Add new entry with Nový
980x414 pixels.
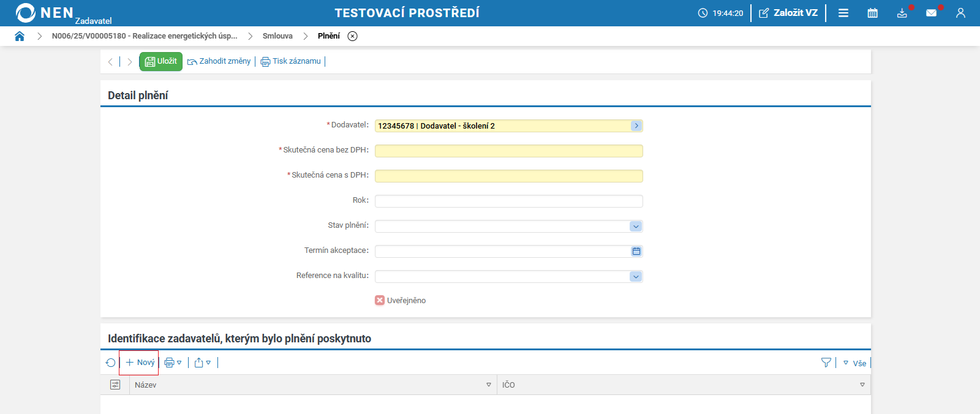(x=140, y=363)
